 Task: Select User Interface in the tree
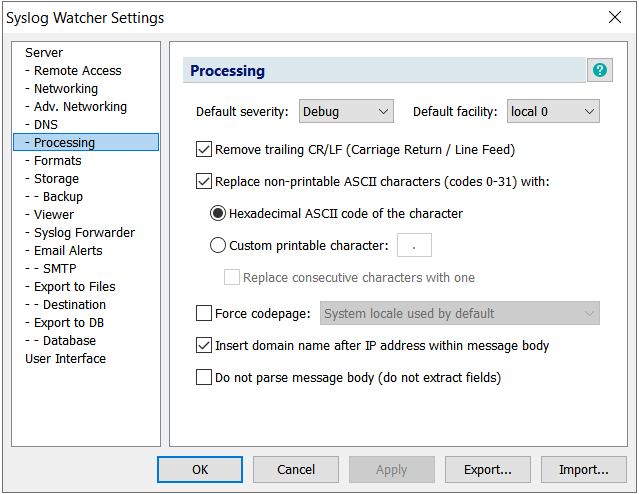click(65, 358)
